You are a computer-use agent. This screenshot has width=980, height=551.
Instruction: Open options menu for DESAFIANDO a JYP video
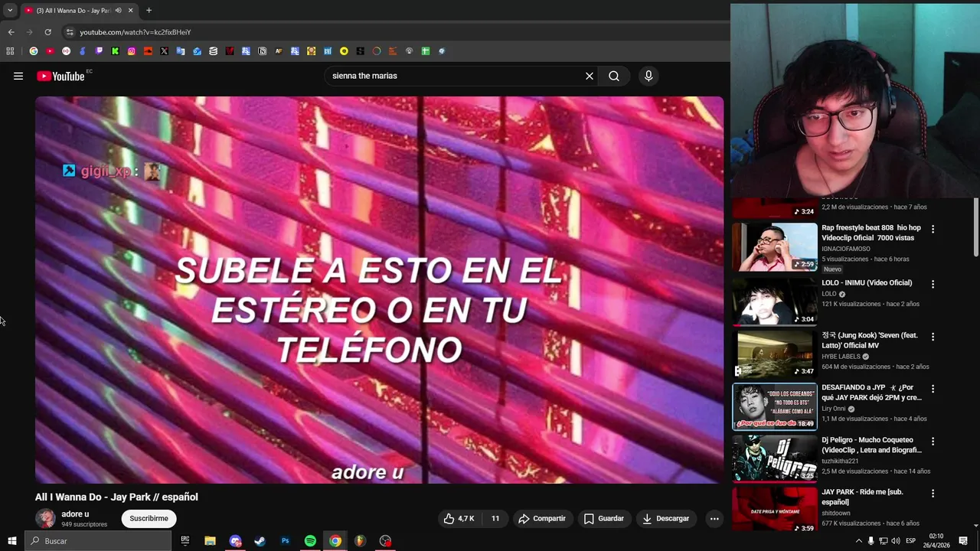933,389
